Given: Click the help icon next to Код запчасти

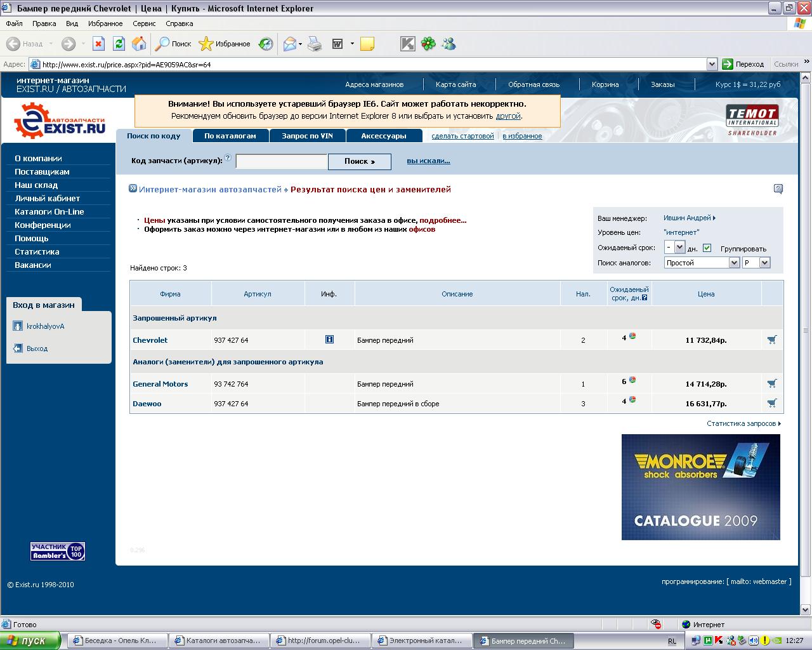Looking at the screenshot, I should [228, 157].
